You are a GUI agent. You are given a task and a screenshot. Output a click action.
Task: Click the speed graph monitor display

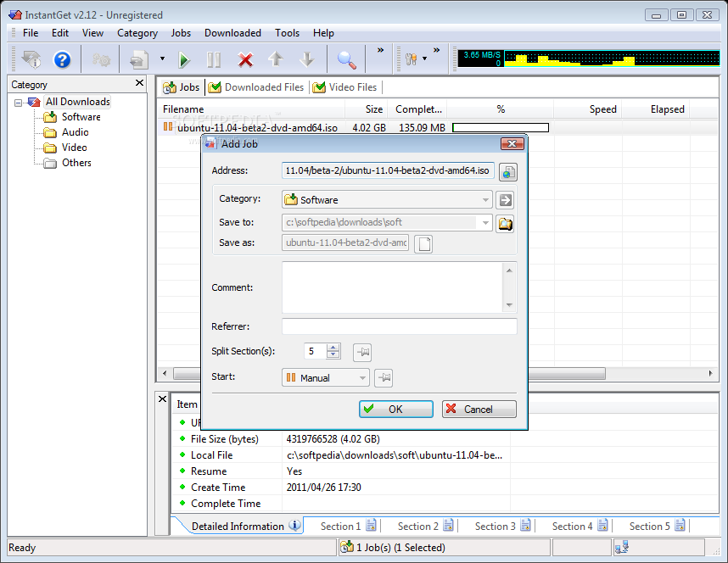tap(588, 59)
